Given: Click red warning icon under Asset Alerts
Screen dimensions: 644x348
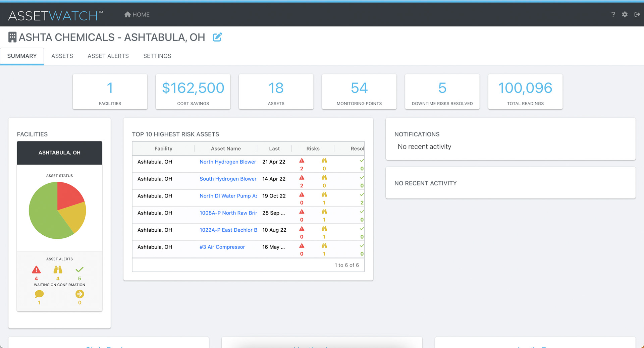Looking at the screenshot, I should point(36,270).
